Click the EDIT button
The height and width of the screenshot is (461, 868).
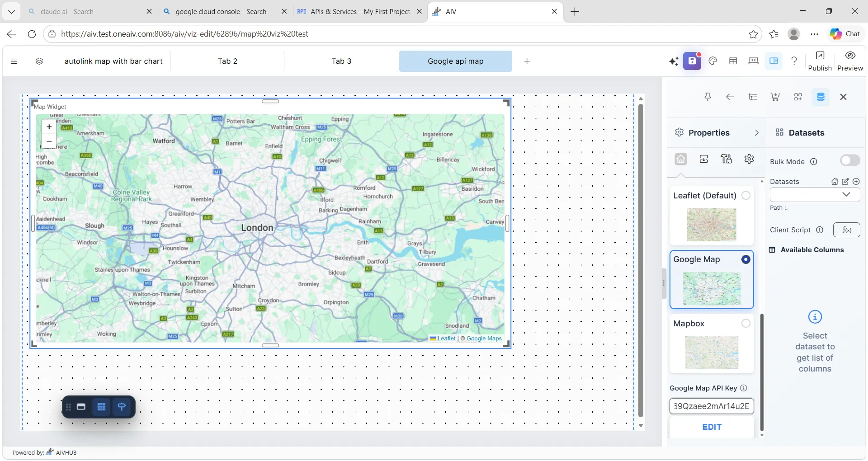[712, 427]
